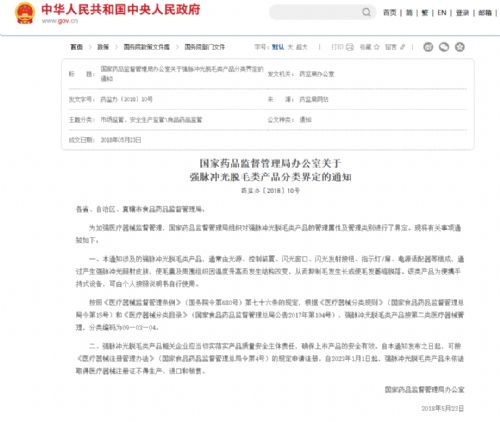Open 国务院政策文件库 breadcrumb link

[147, 47]
